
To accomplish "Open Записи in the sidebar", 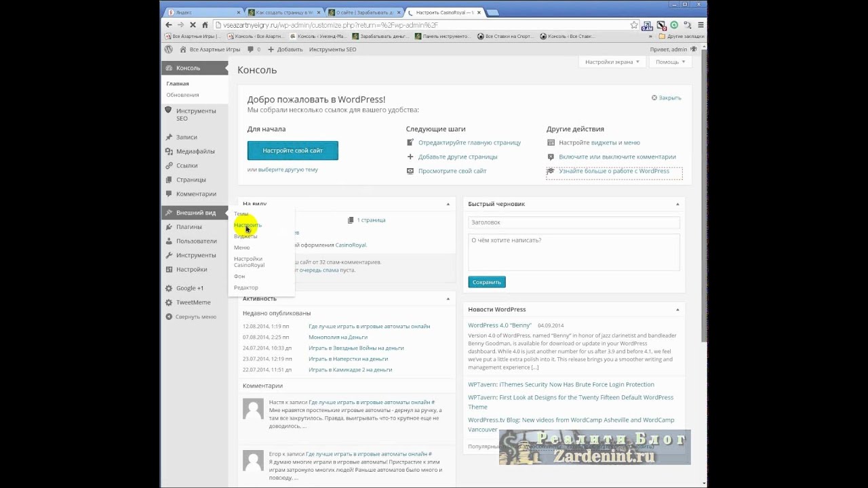I will pyautogui.click(x=195, y=137).
